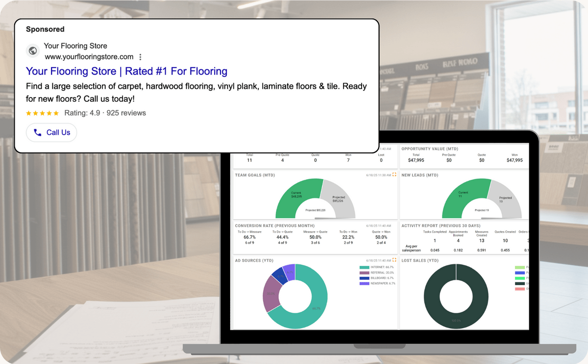Screen dimensions: 588x364
Task: Click the www.yourflooringstore.com URL text
Action: click(89, 57)
